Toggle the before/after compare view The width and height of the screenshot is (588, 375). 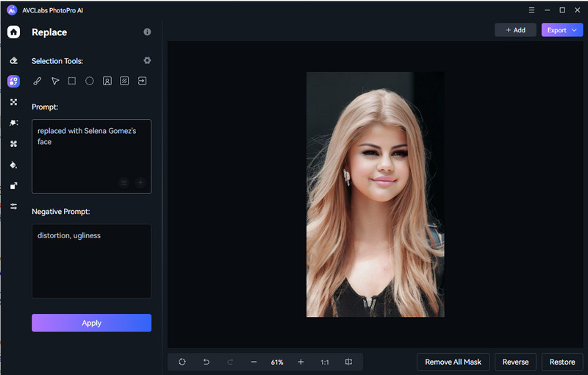(348, 362)
